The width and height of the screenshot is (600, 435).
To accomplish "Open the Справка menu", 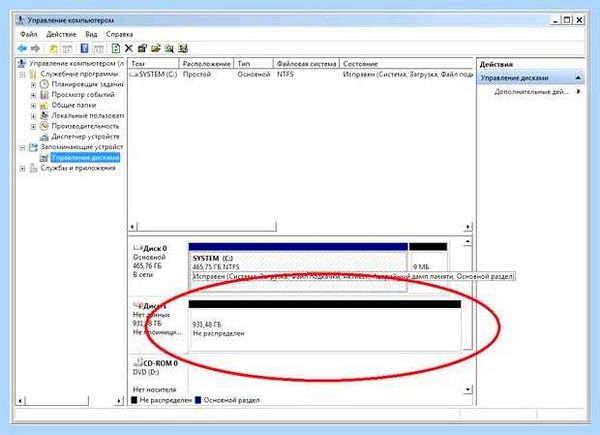I will tap(119, 34).
